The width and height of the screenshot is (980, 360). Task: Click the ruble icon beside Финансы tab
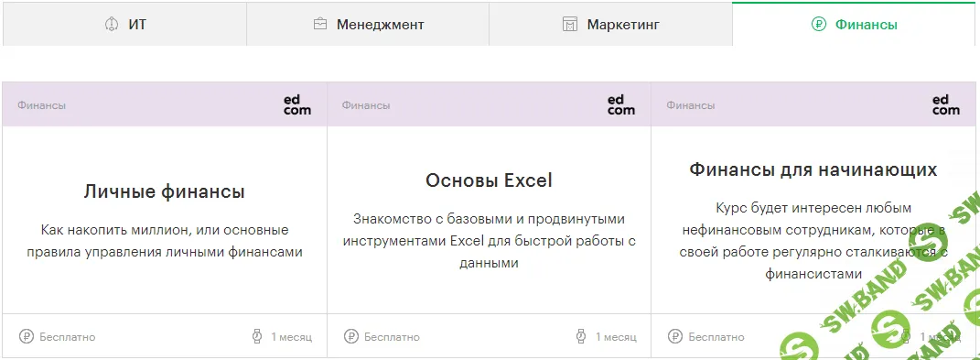[818, 25]
